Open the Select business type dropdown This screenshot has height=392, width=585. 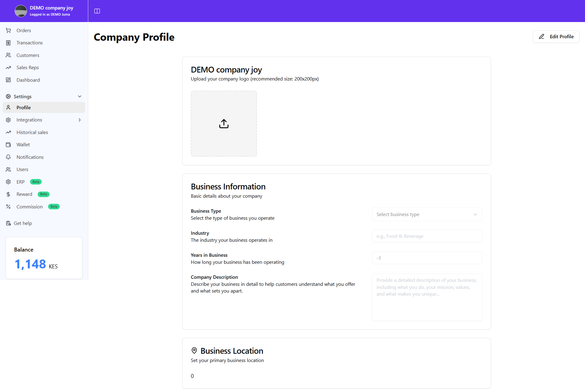coord(426,214)
